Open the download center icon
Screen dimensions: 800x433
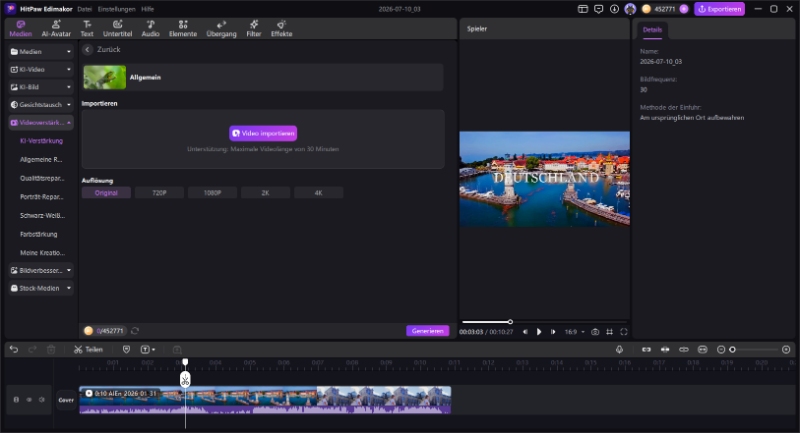pyautogui.click(x=614, y=9)
